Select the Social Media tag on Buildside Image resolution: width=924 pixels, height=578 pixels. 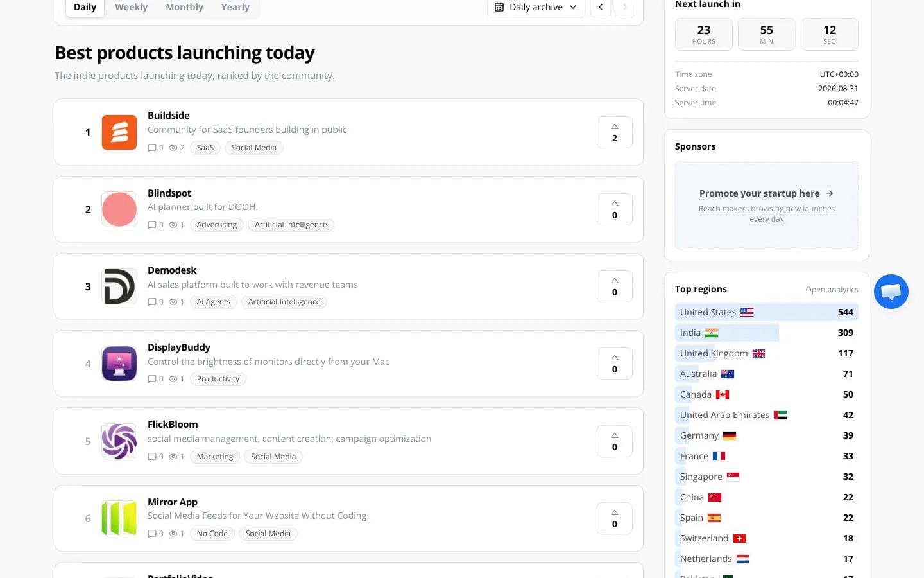tap(254, 148)
